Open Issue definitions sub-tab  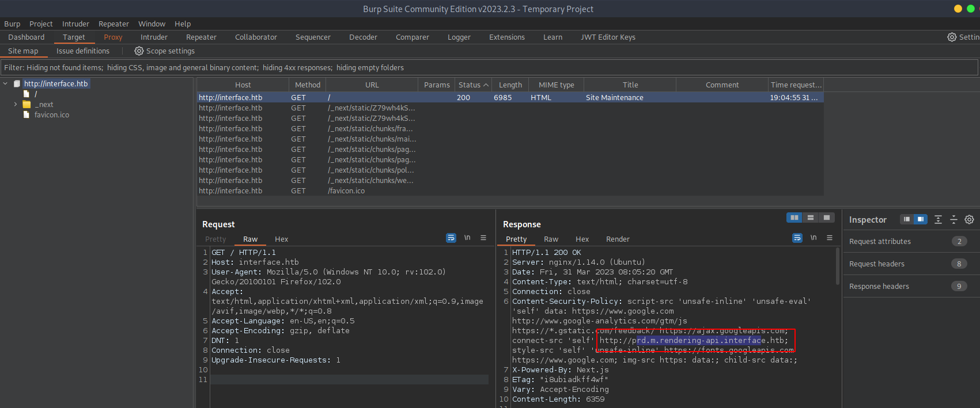tap(83, 51)
